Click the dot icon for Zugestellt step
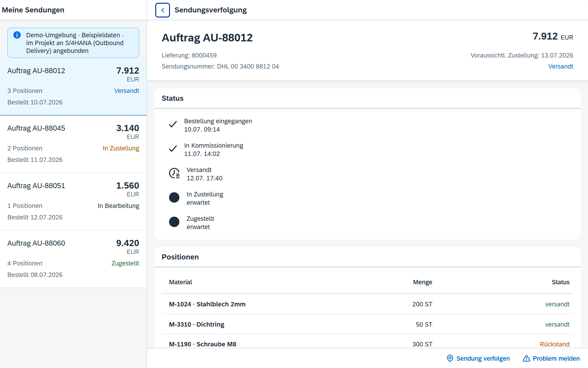Image resolution: width=588 pixels, height=368 pixels. pos(174,222)
